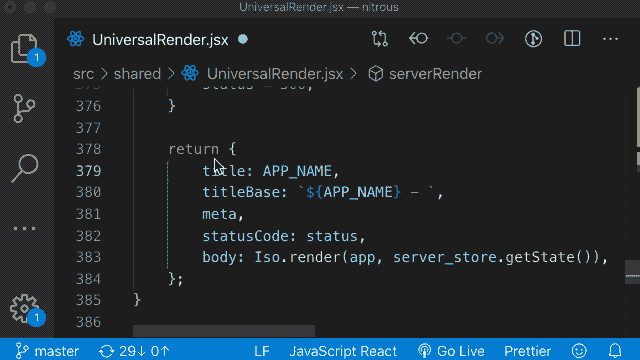Open the Explorer view in activity bar
The width and height of the screenshot is (640, 360).
25,49
